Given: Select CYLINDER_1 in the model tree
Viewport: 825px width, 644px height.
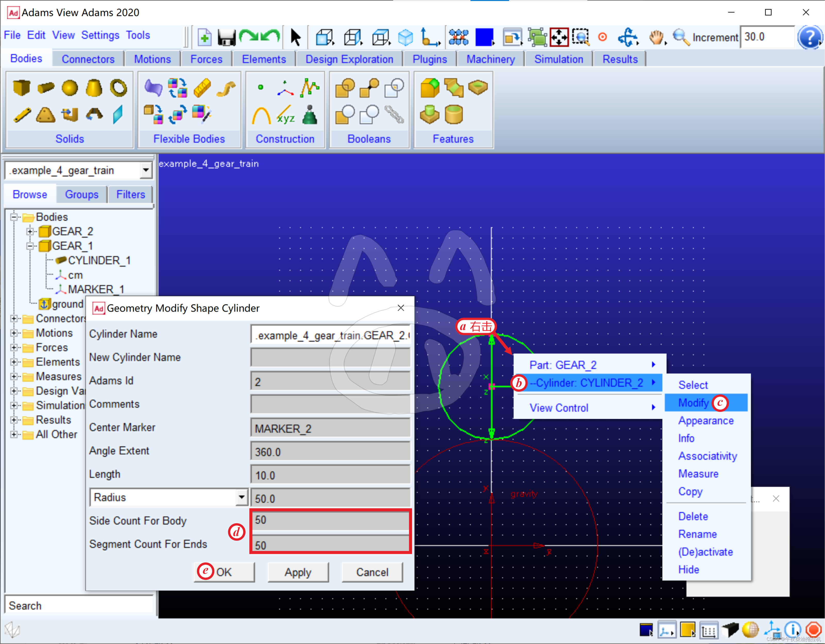Looking at the screenshot, I should (x=99, y=261).
